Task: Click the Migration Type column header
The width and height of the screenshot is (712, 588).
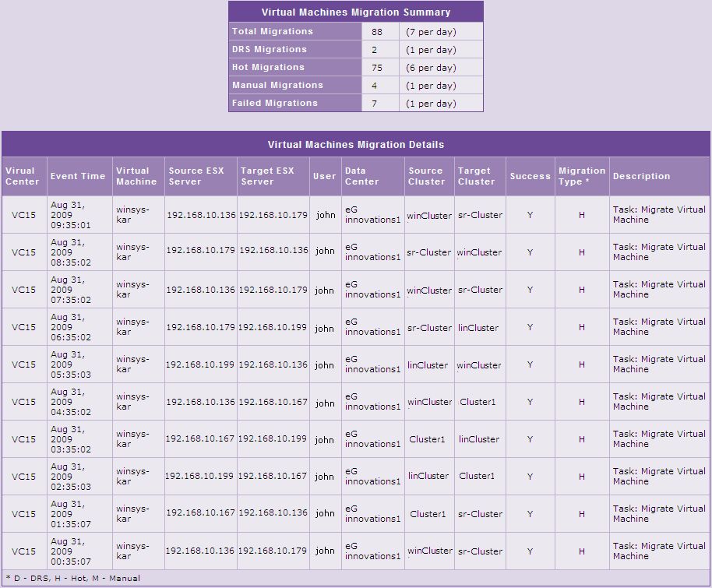Action: click(582, 176)
